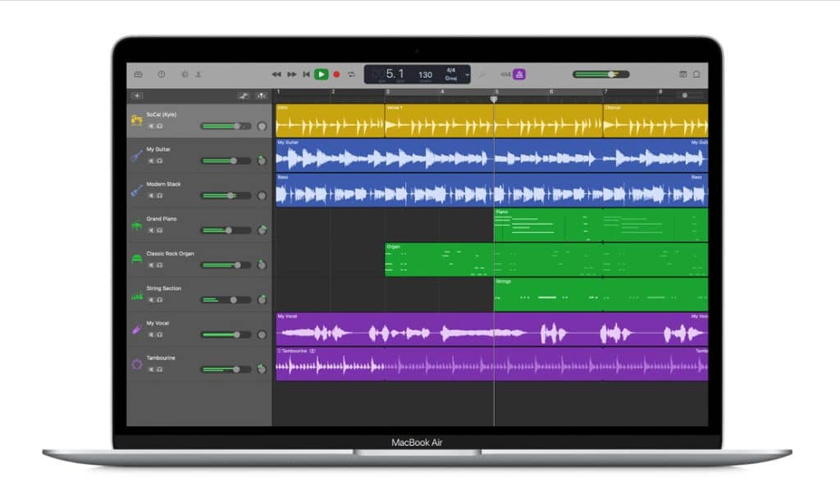Open the Library panel icon

tap(138, 75)
